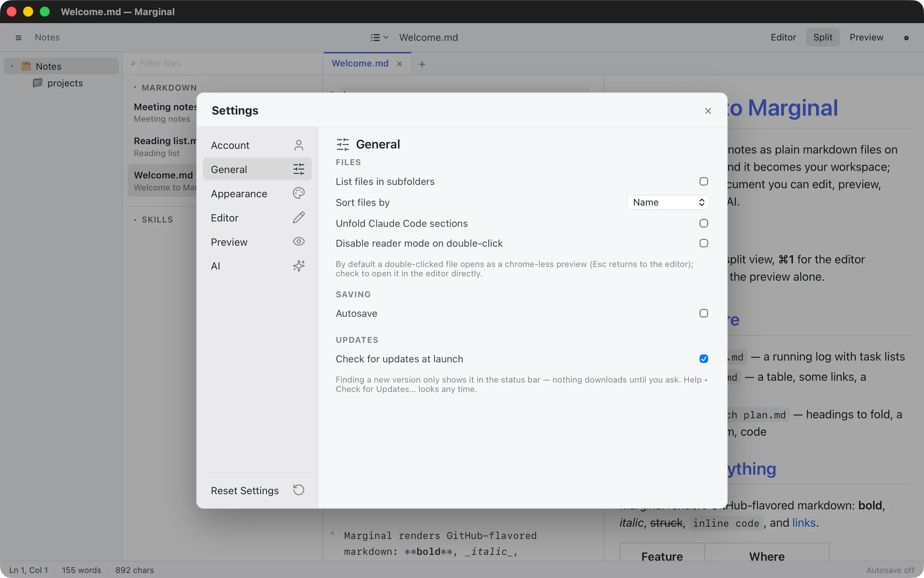Screen dimensions: 924x578
Task: Click the 892 chars status entry
Action: 134,570
